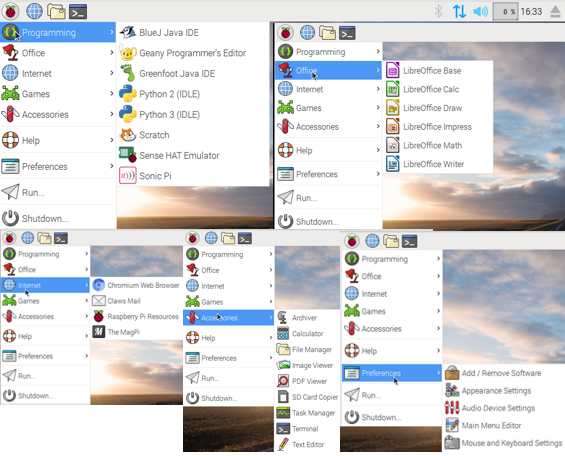Launch Chromium Web Browser
565x456 pixels.
coord(136,285)
